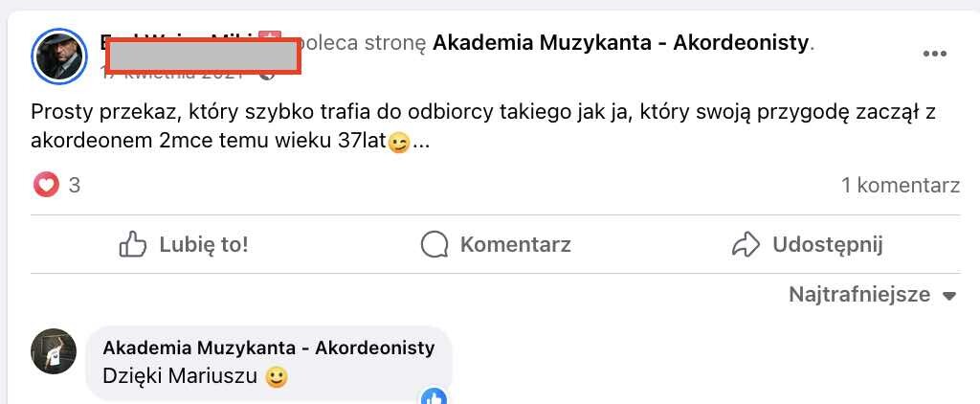
Task: Click the like reaction on comment bubble
Action: click(434, 396)
